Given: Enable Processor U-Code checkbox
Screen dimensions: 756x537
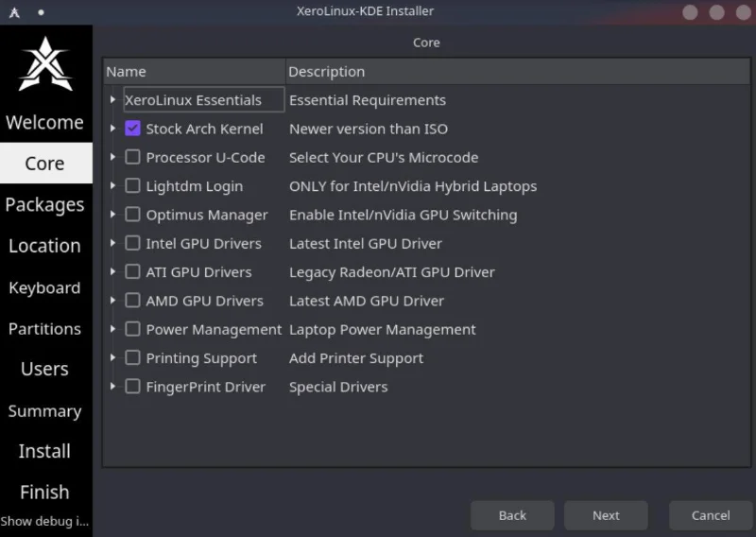Looking at the screenshot, I should click(x=132, y=157).
